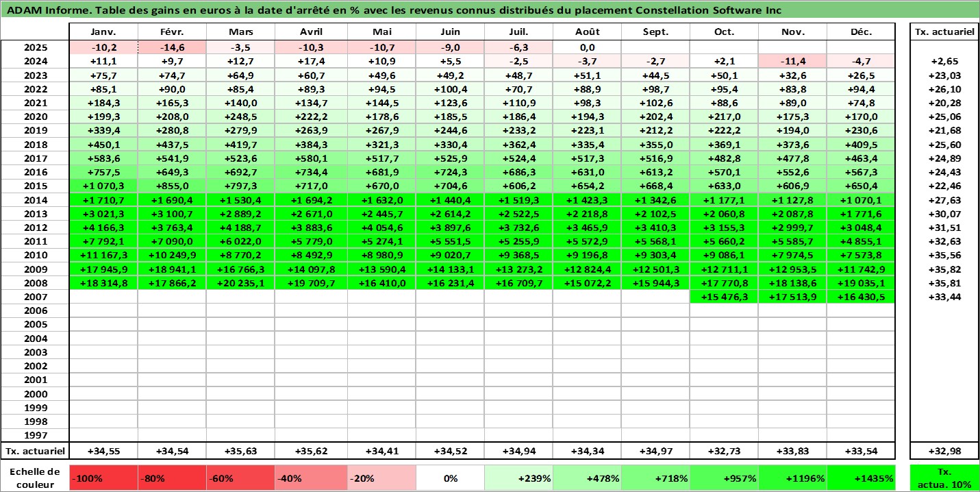Select cell +339,4 in 2019 row

click(x=103, y=131)
